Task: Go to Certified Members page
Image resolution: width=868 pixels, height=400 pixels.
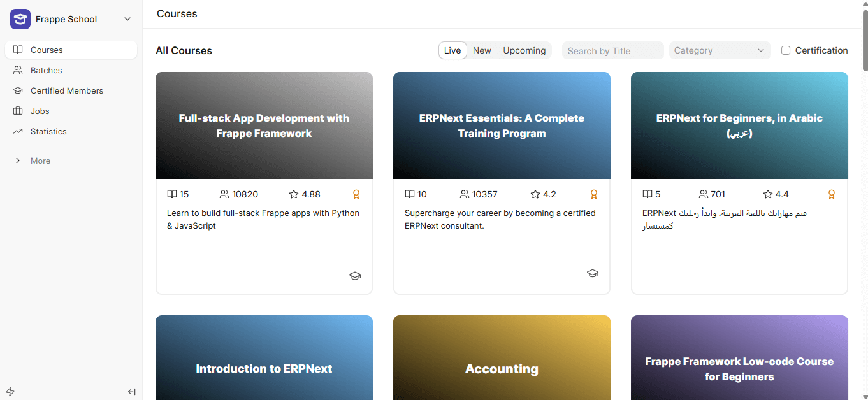Action: tap(66, 90)
